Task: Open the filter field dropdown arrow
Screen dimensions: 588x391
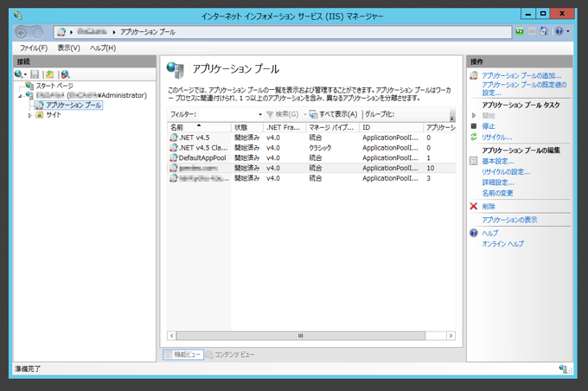Action: pos(260,114)
